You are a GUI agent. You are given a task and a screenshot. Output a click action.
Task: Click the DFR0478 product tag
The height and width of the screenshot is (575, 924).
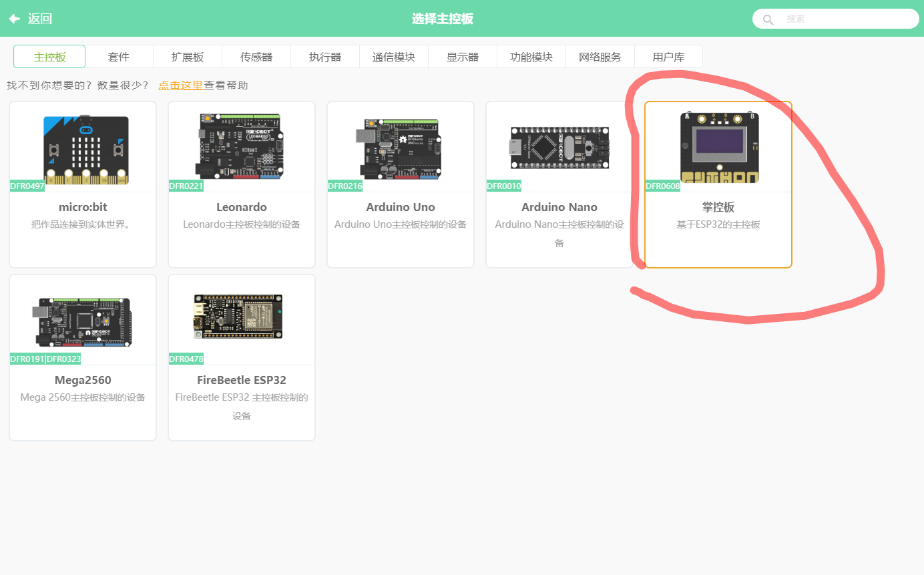(x=186, y=359)
